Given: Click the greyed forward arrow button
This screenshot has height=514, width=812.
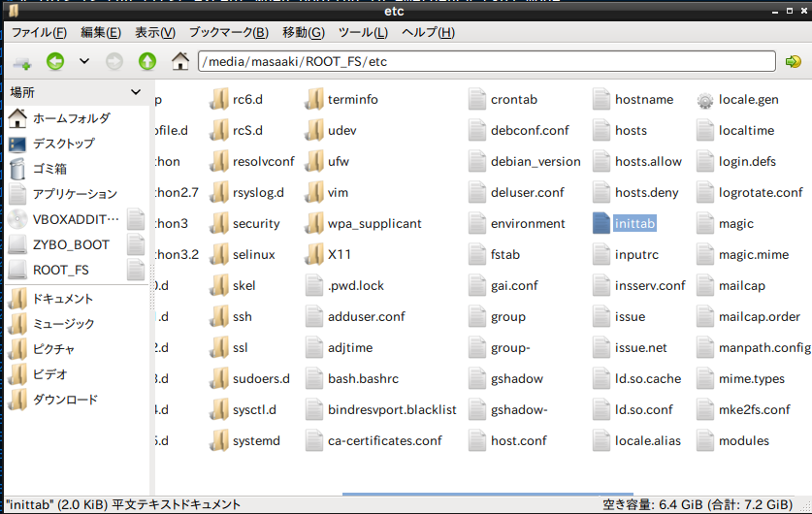Looking at the screenshot, I should [x=114, y=62].
